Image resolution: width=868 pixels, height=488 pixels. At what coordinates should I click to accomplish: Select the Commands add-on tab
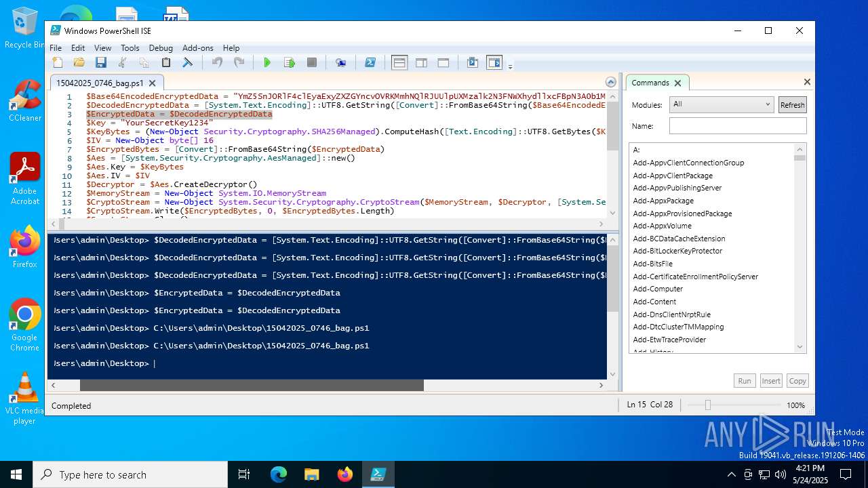[x=650, y=83]
